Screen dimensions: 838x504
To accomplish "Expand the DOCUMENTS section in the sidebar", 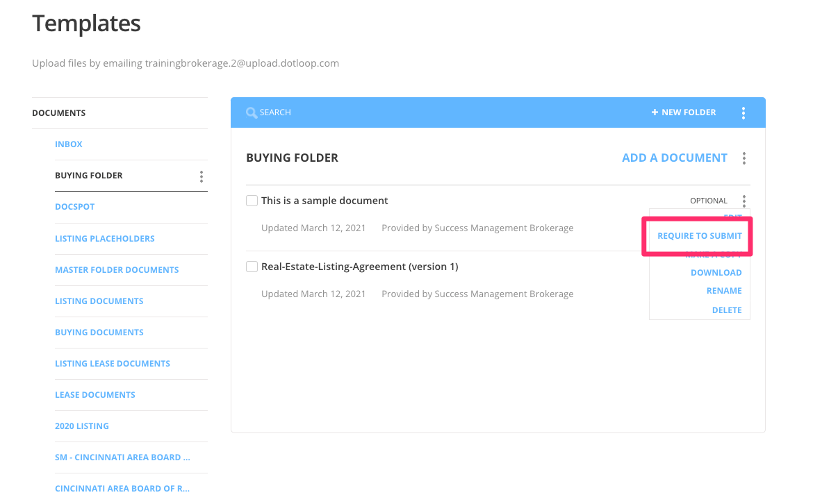I will coord(58,112).
